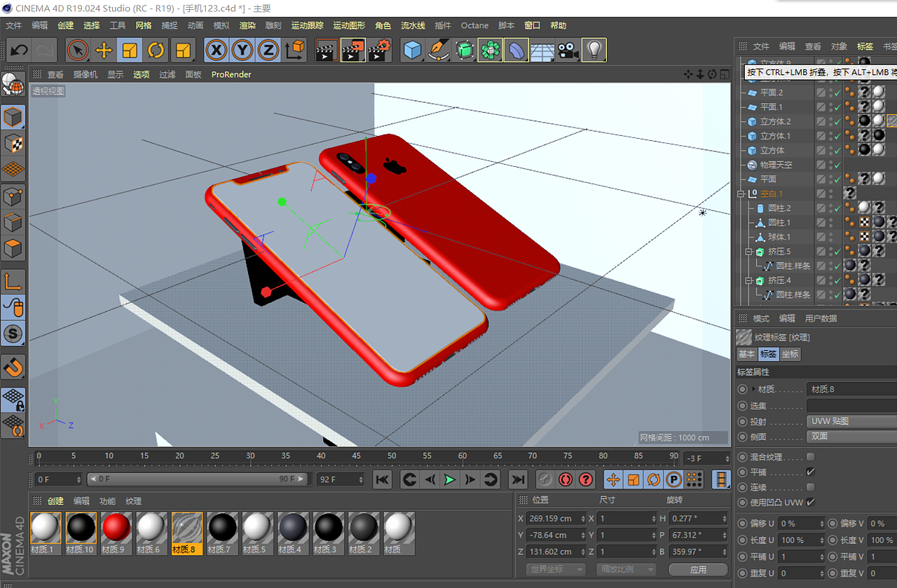Viewport: 897px width, 588px height.
Task: Open 用户数据 in the attributes panel
Action: pos(821,318)
